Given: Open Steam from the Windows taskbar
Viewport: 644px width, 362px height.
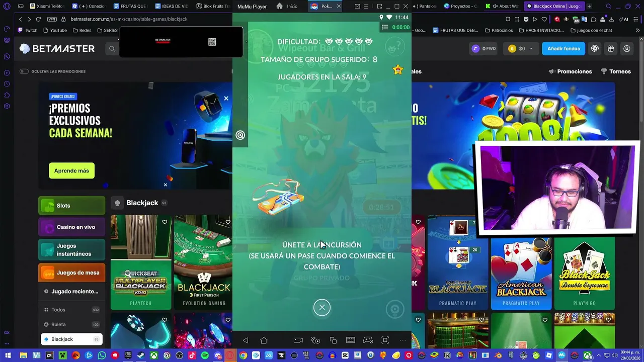Looking at the screenshot, I should click(140, 355).
